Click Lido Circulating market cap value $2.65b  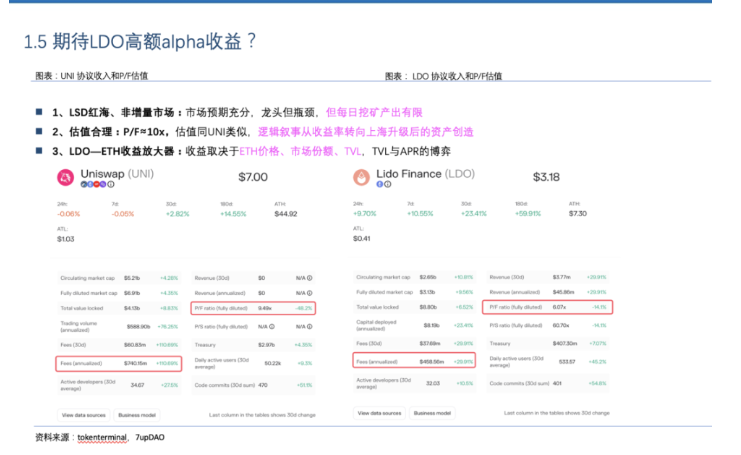coord(428,277)
